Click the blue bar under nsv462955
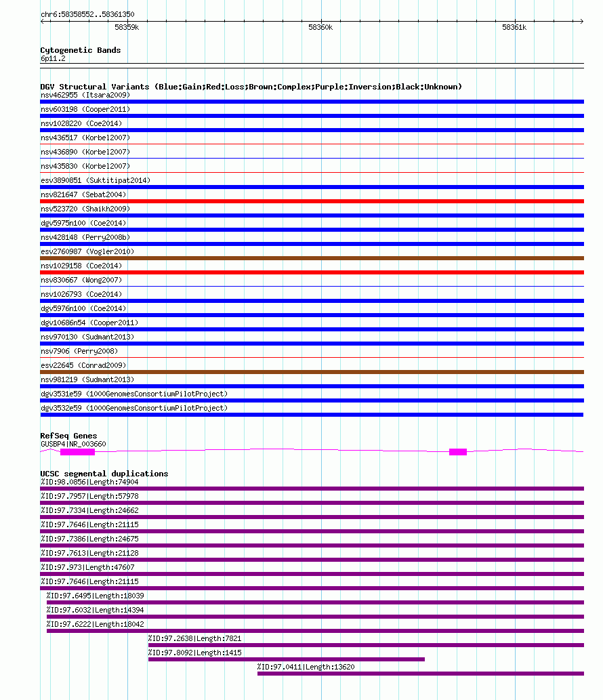Screen dimensions: 603x700 pyautogui.click(x=312, y=102)
